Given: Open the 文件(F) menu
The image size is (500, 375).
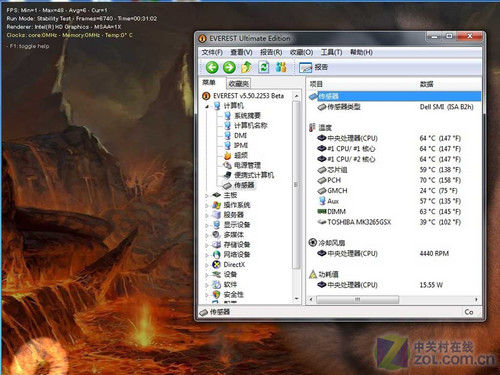Looking at the screenshot, I should click(212, 52).
